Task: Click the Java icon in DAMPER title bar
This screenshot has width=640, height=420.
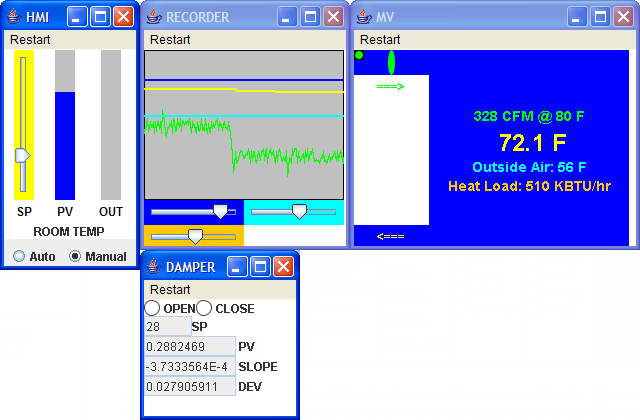Action: point(154,267)
